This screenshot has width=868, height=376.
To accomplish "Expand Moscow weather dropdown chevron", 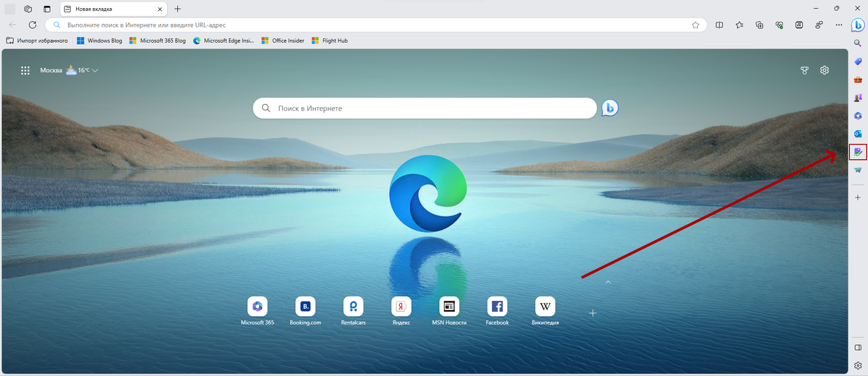I will coord(95,70).
